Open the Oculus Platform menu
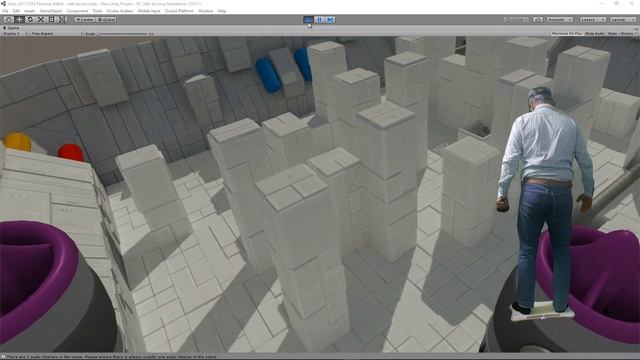The width and height of the screenshot is (640, 360). (179, 11)
